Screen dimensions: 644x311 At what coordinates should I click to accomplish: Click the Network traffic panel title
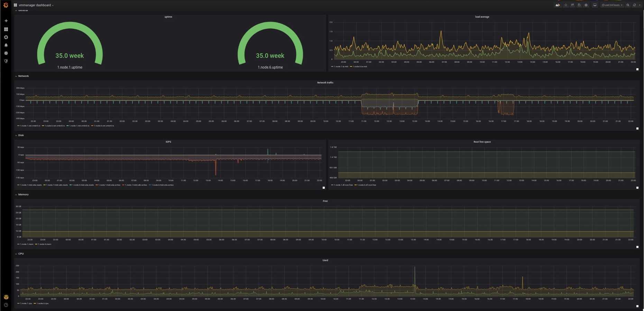[x=325, y=83]
